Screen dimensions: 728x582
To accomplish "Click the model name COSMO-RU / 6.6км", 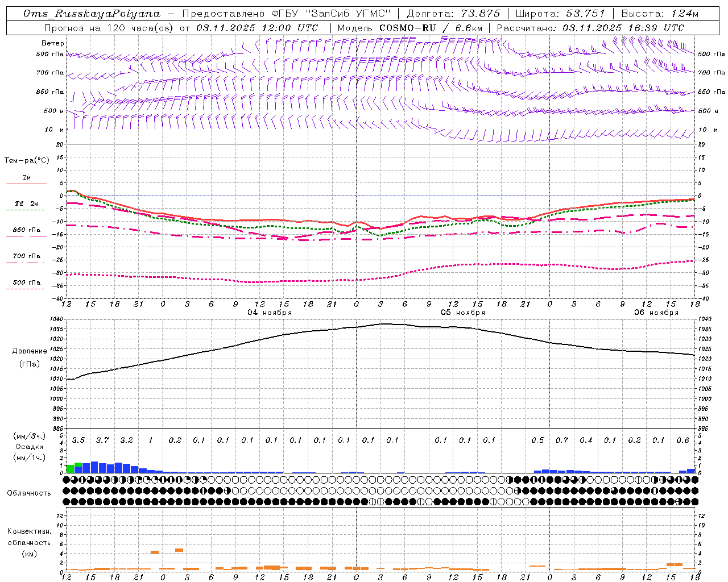I will (x=431, y=28).
